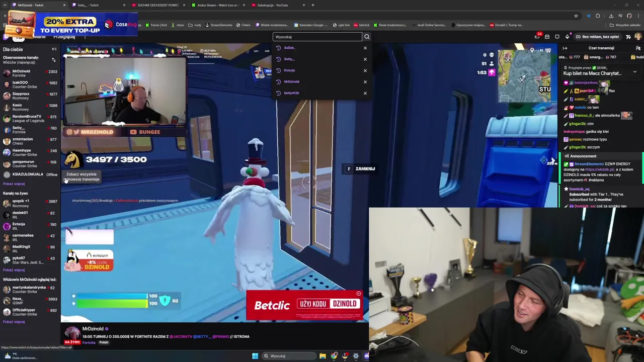Open Wszystkie zakładki bookmarks folder

pos(624,25)
